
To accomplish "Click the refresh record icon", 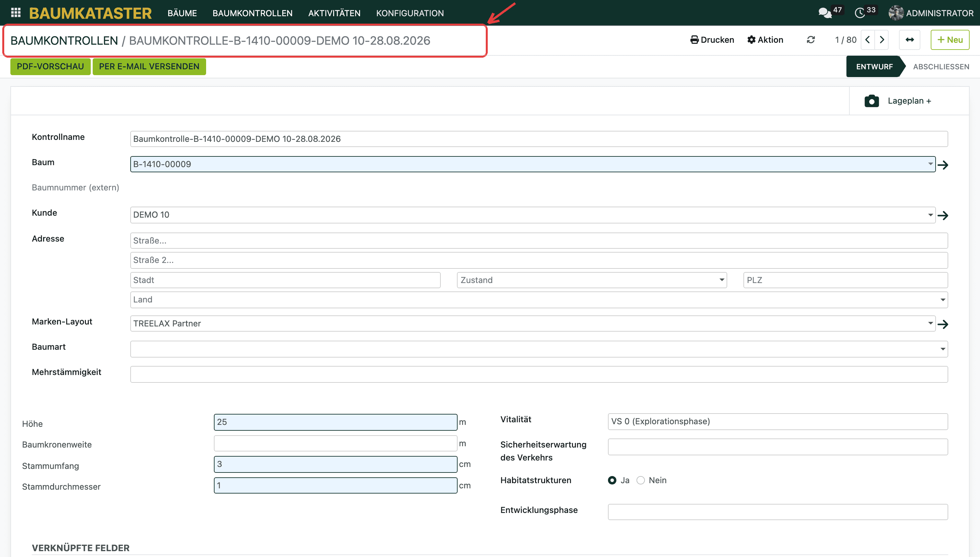I will 811,40.
